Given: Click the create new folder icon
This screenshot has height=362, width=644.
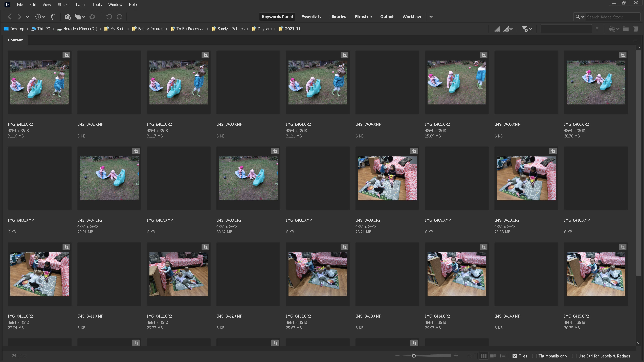Looking at the screenshot, I should [626, 29].
